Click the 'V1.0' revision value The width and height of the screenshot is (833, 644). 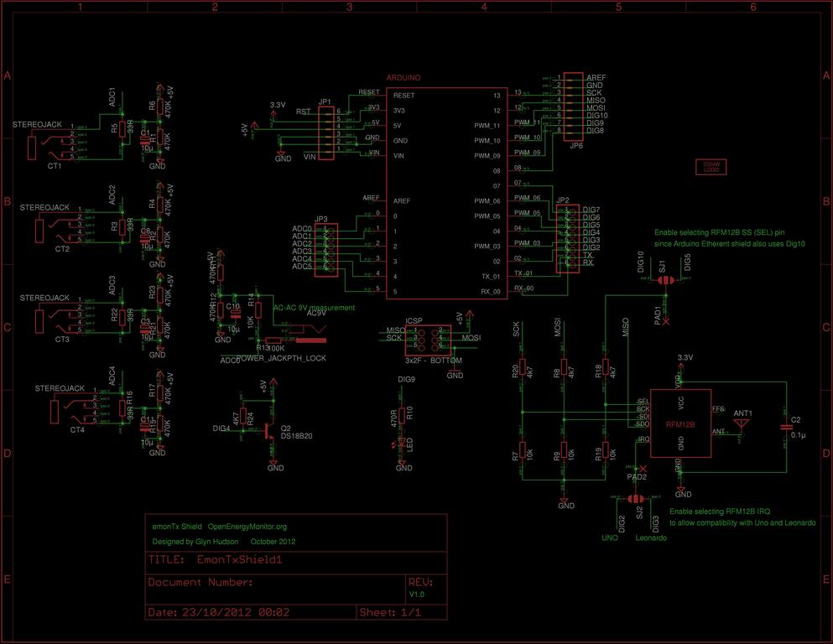[x=416, y=594]
